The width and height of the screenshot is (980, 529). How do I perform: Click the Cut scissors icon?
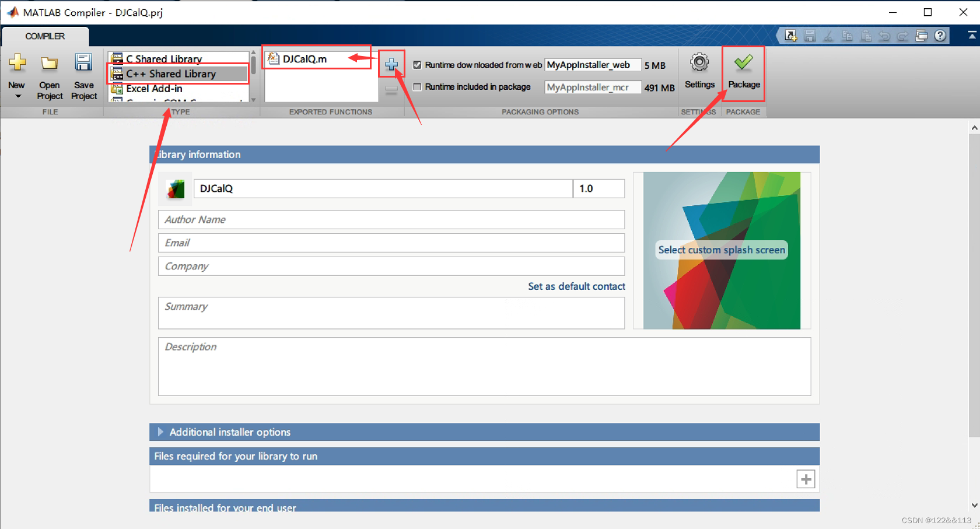pyautogui.click(x=828, y=36)
